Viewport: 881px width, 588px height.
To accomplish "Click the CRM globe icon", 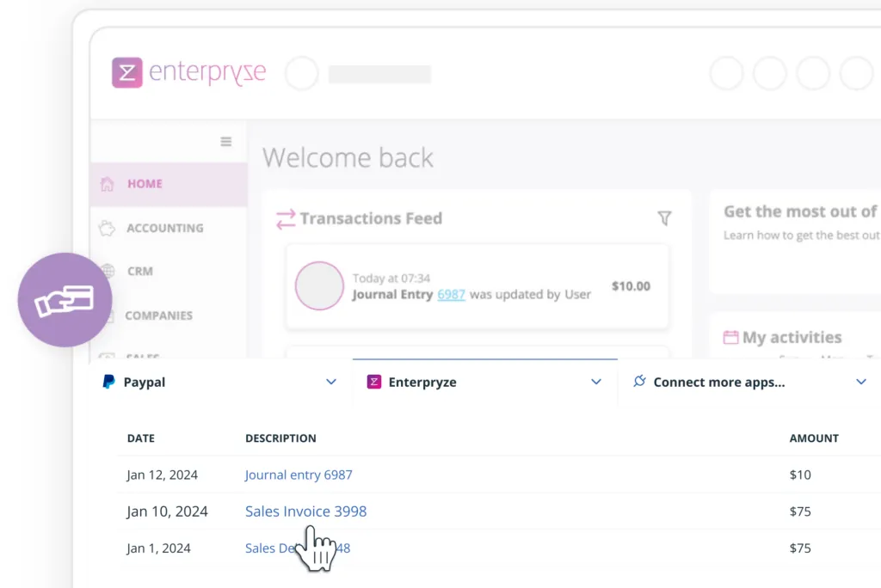I will pos(108,272).
